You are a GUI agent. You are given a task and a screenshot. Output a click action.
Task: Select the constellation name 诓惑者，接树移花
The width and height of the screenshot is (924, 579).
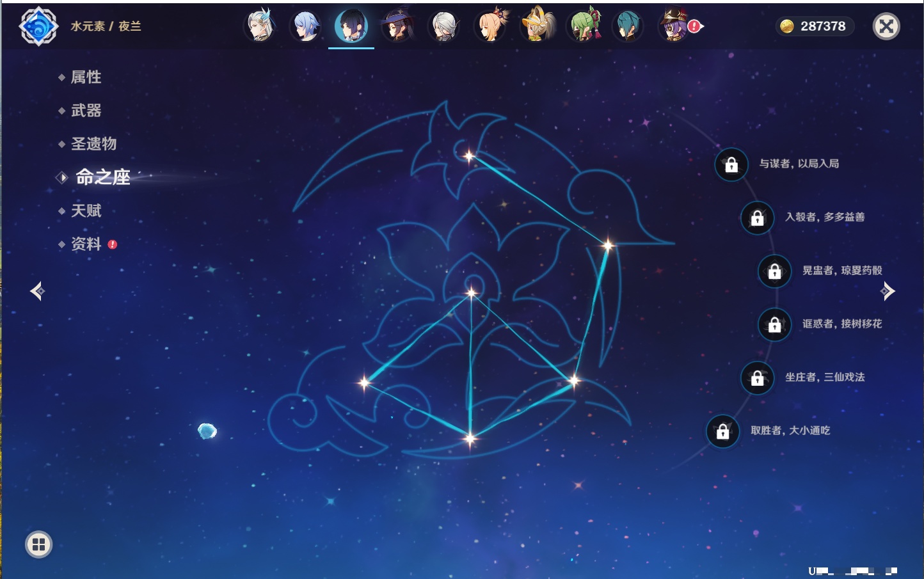pos(842,324)
